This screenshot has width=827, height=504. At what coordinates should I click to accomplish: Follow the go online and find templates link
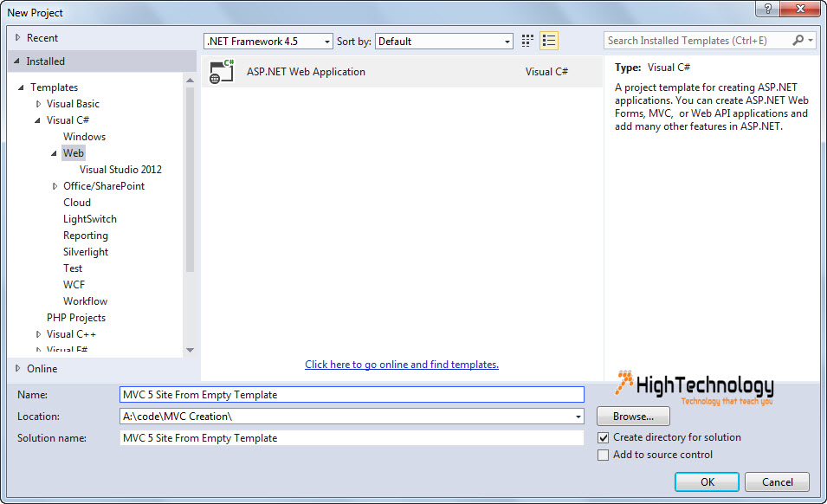coord(401,365)
